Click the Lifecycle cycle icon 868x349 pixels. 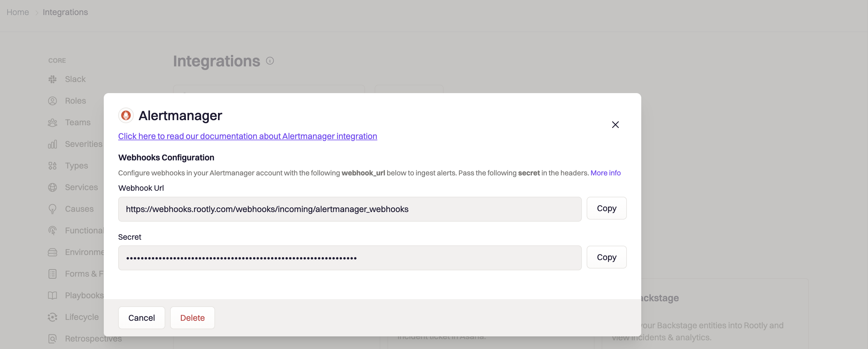52,317
